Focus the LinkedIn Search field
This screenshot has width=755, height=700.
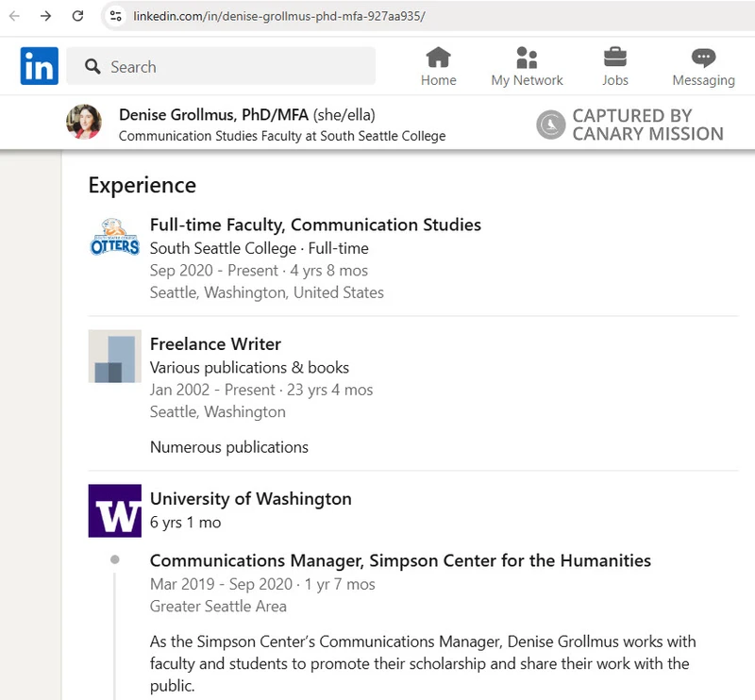221,66
